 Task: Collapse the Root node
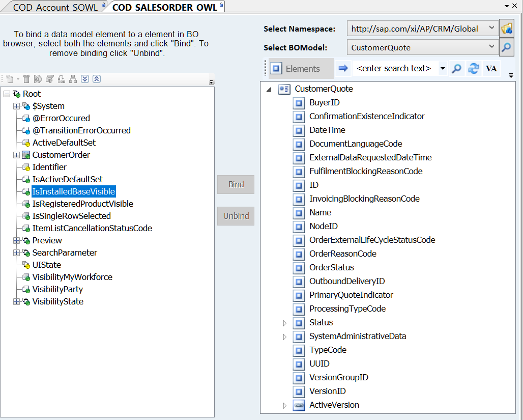tap(7, 94)
